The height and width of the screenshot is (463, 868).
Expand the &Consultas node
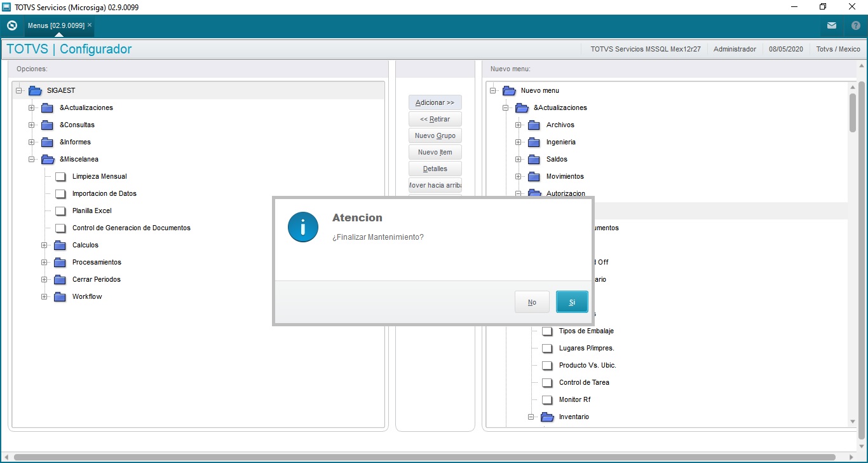click(31, 125)
